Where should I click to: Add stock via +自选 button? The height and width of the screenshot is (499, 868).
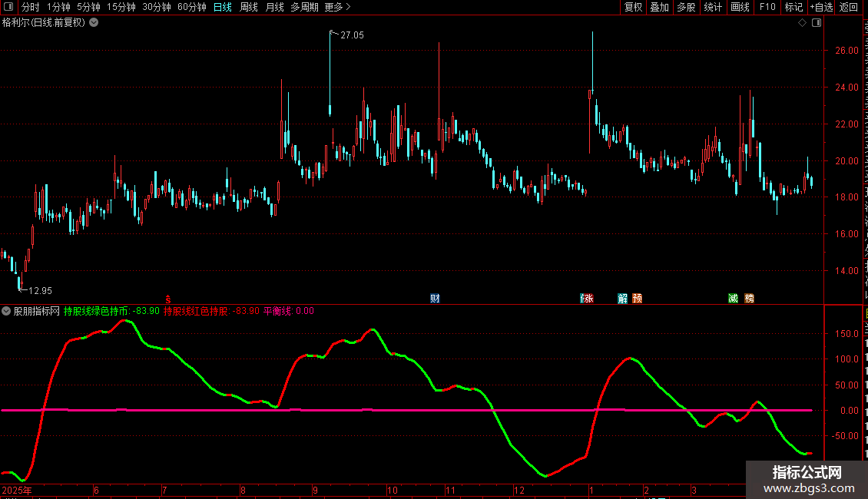click(x=820, y=7)
